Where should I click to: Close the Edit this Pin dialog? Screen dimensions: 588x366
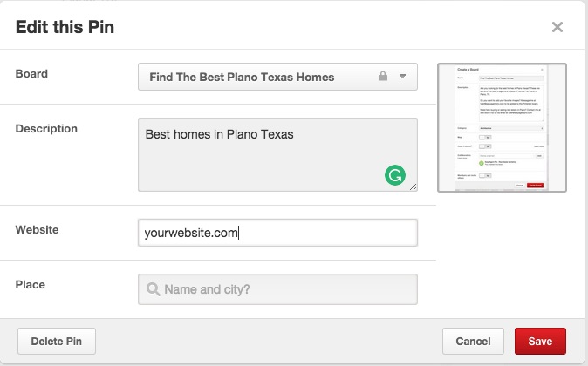557,27
